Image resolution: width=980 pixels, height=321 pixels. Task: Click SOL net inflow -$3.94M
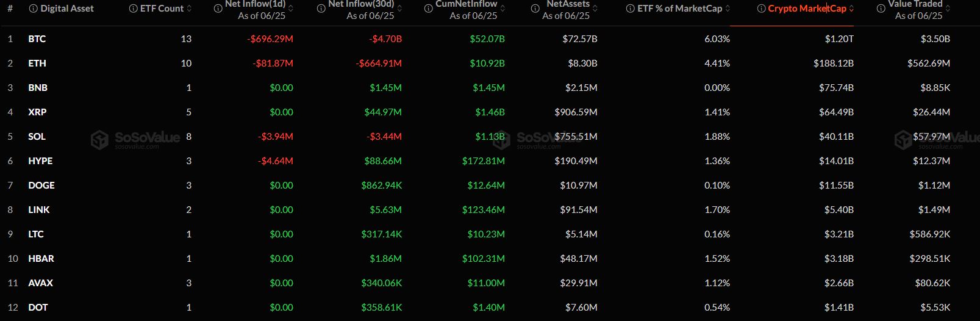[276, 136]
